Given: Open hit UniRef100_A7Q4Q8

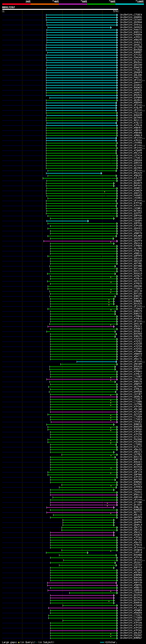Looking at the screenshot, I should tap(131, 605).
